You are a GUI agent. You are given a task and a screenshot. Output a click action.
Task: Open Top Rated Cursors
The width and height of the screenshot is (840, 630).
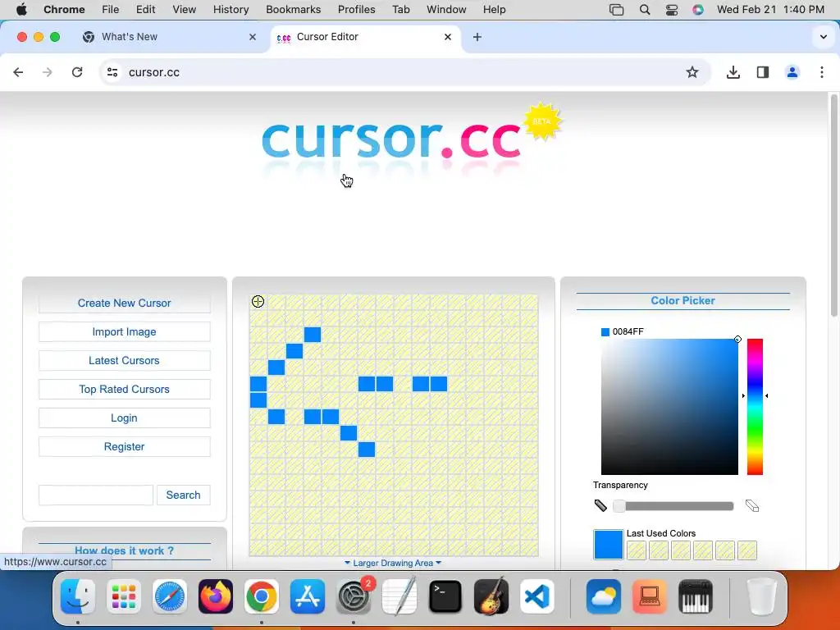125,390
